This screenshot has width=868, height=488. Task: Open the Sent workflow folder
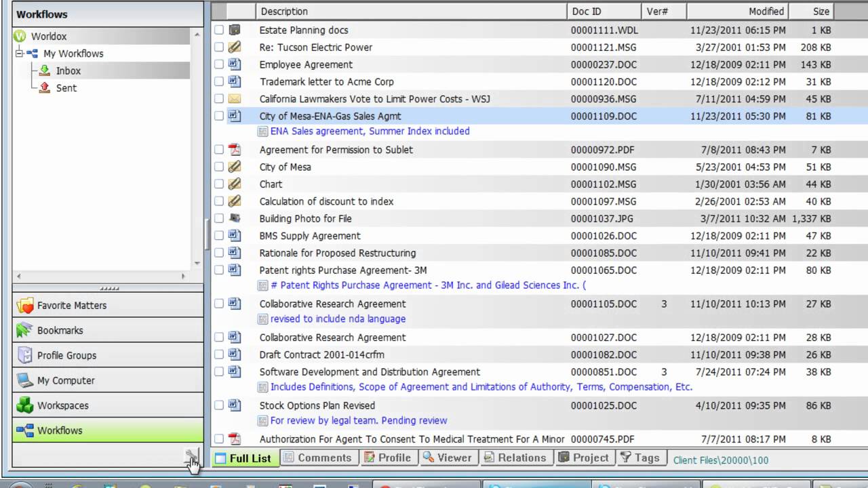point(66,88)
